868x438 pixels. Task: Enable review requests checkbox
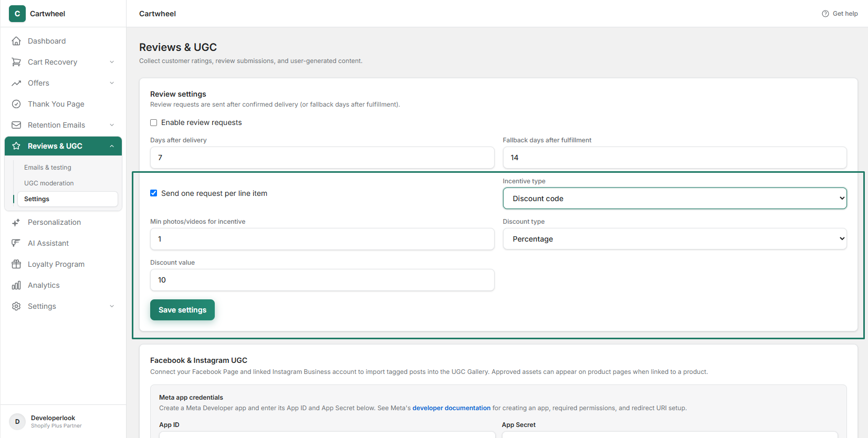(154, 122)
